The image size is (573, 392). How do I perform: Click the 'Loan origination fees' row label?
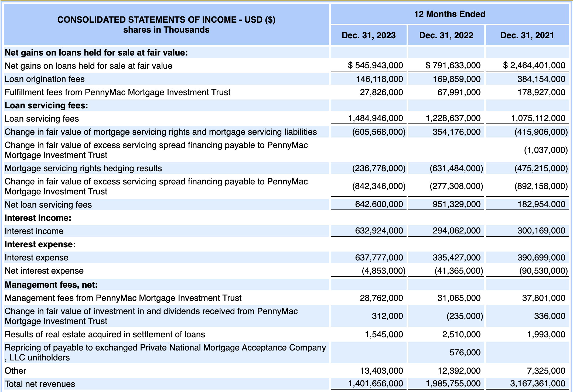[x=45, y=79]
